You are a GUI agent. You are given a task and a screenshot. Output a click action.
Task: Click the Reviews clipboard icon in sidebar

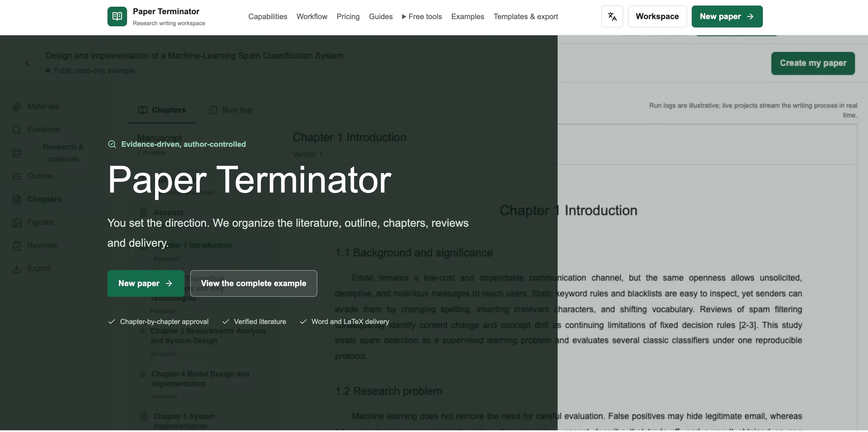point(17,246)
